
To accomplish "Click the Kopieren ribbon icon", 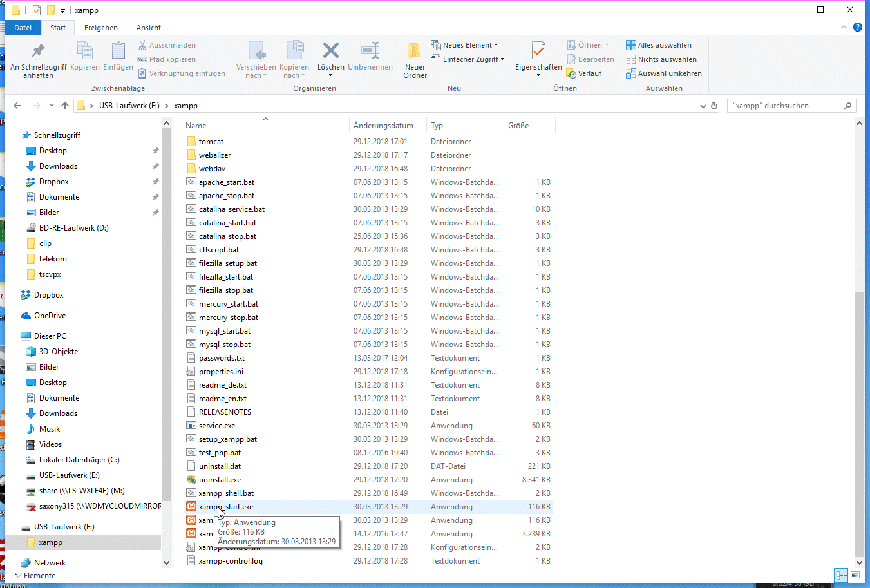I will pos(85,57).
